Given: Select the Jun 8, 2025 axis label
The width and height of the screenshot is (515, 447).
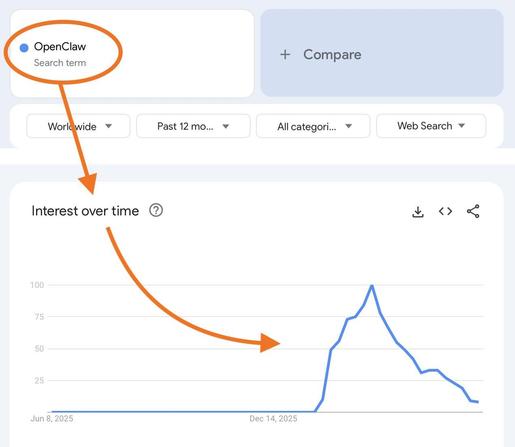Looking at the screenshot, I should (x=52, y=419).
